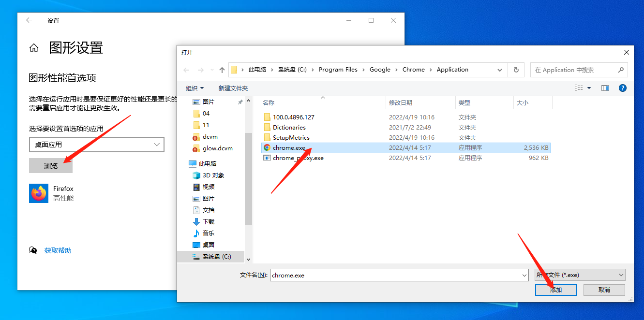Click the Dictionaries folder icon

[267, 128]
